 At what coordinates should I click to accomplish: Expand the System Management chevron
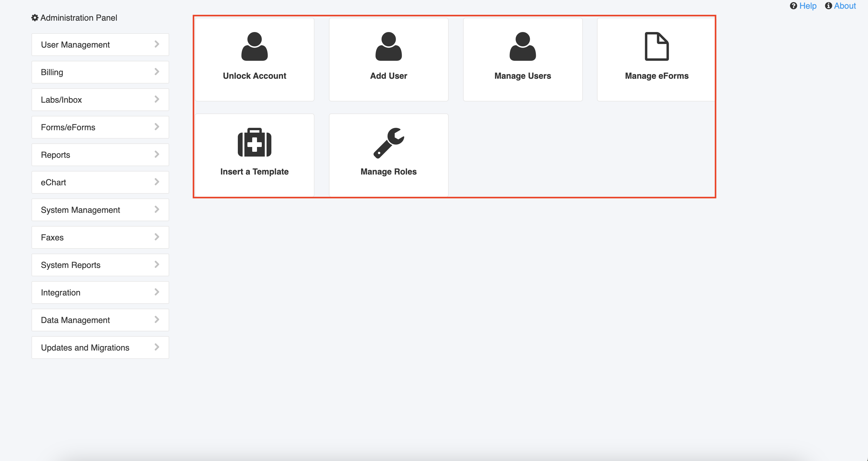tap(157, 210)
